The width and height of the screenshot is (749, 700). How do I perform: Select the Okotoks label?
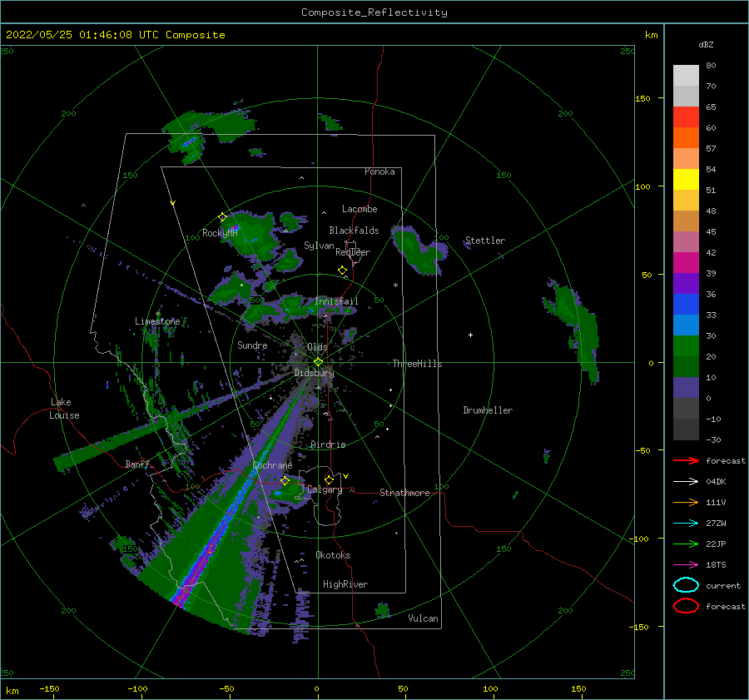333,555
